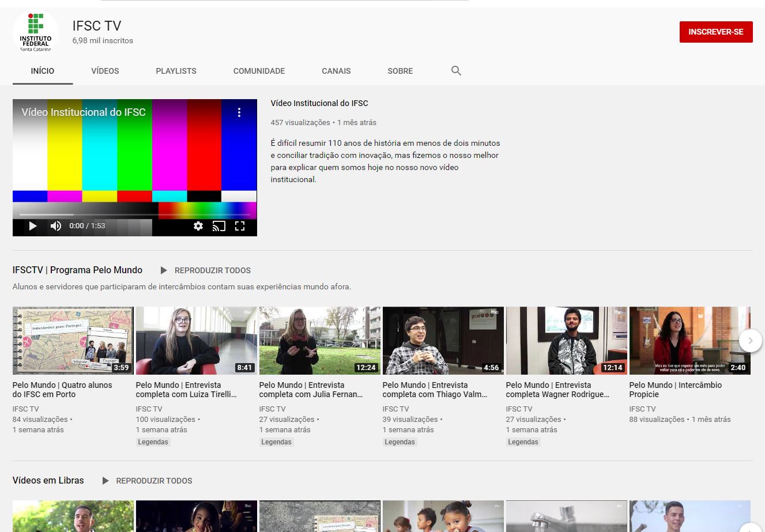This screenshot has height=532, width=765.
Task: Open the VÍDEOS tab
Action: coord(105,71)
